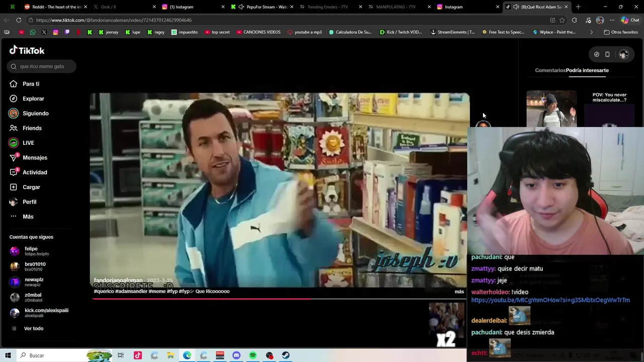Open Task View on taskbar
The height and width of the screenshot is (362, 644).
click(121, 355)
